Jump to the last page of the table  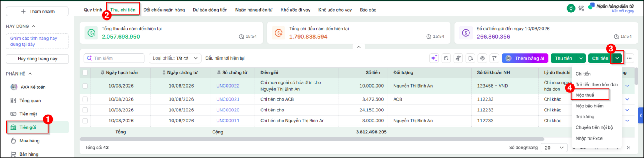pyautogui.click(x=628, y=148)
